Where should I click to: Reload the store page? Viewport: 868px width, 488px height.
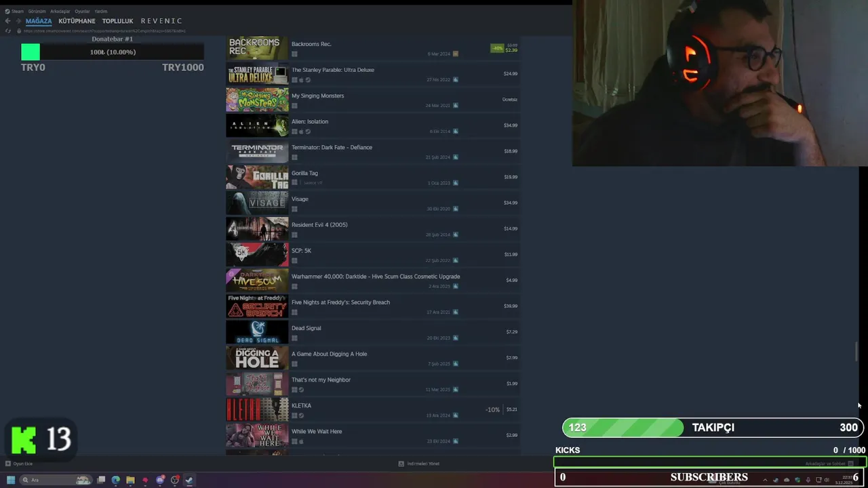[8, 30]
